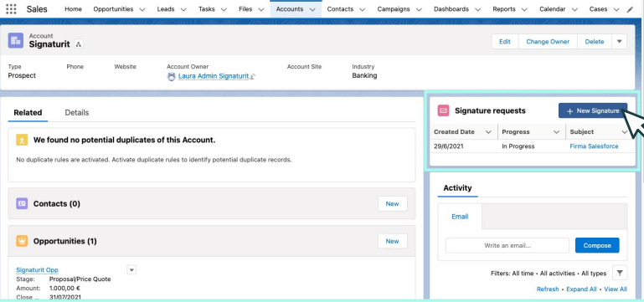644x302 pixels.
Task: Click the Change Owner button
Action: 548,42
